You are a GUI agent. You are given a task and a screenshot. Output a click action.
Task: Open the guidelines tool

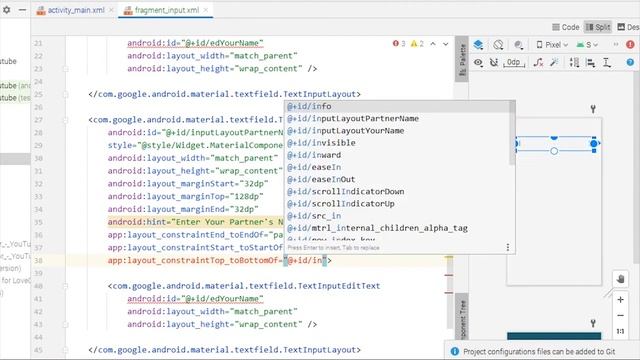(x=607, y=62)
